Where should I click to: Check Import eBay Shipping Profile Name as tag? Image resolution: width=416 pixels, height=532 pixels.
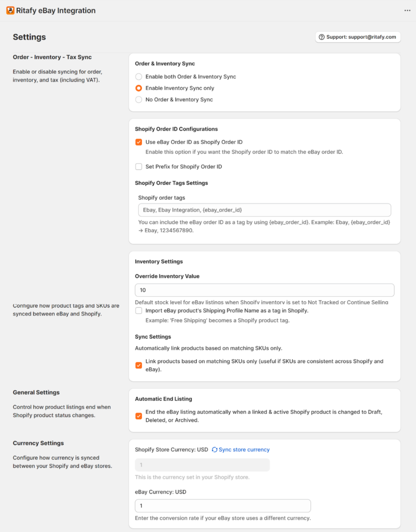(x=139, y=311)
